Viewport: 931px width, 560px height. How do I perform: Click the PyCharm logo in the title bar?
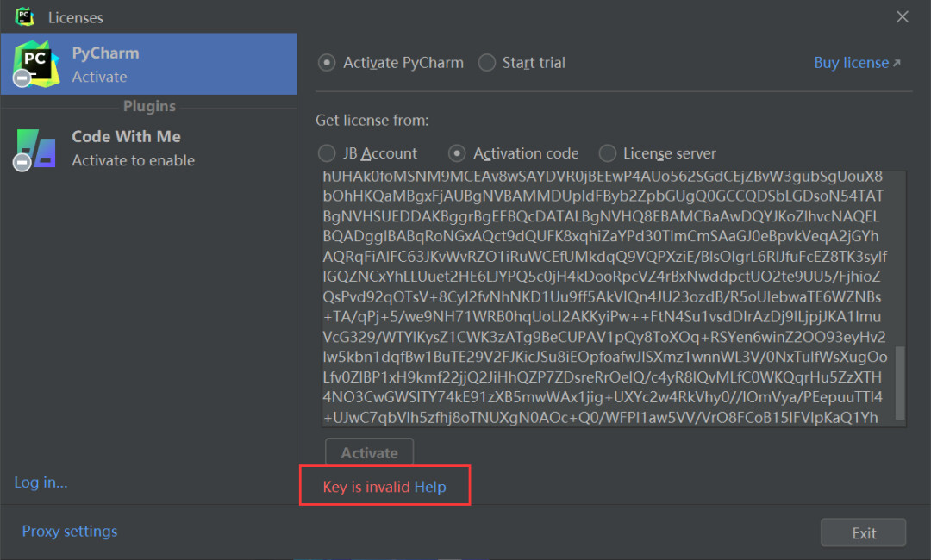24,16
